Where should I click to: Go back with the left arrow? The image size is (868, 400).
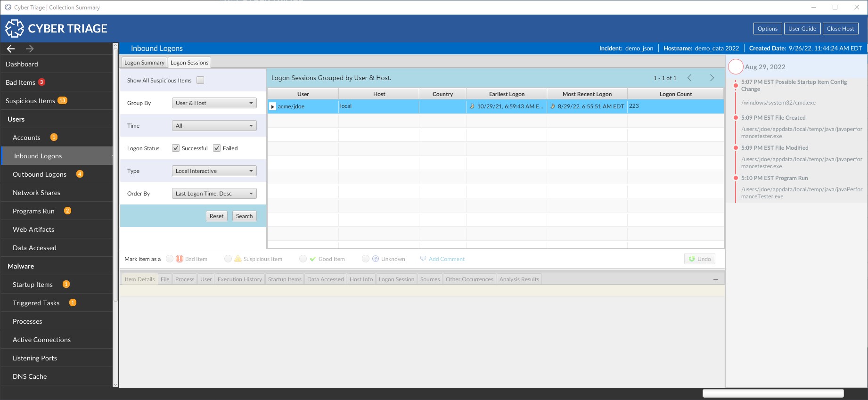(11, 49)
